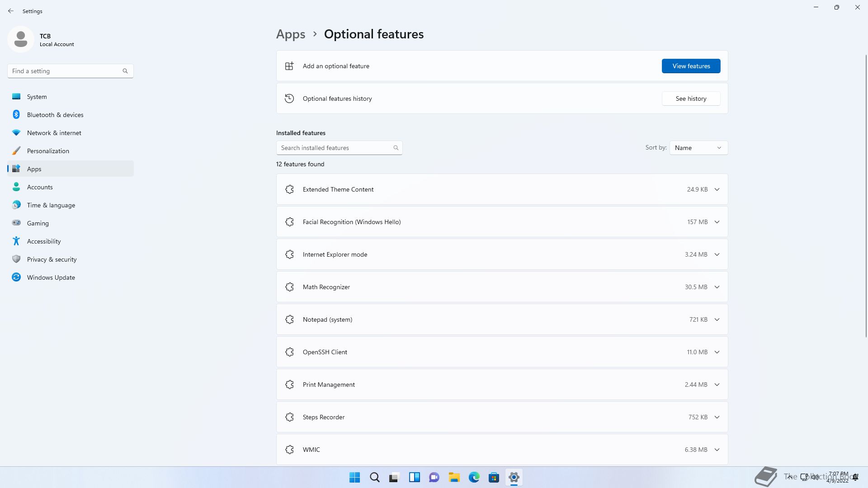Screen dimensions: 868x488
Task: Open Accessibility settings
Action: click(x=71, y=241)
